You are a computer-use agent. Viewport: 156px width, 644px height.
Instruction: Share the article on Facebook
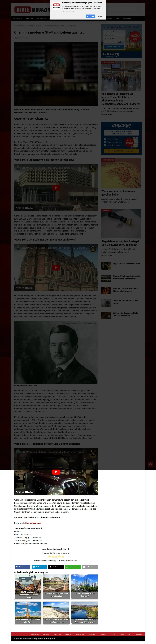click(x=22, y=567)
